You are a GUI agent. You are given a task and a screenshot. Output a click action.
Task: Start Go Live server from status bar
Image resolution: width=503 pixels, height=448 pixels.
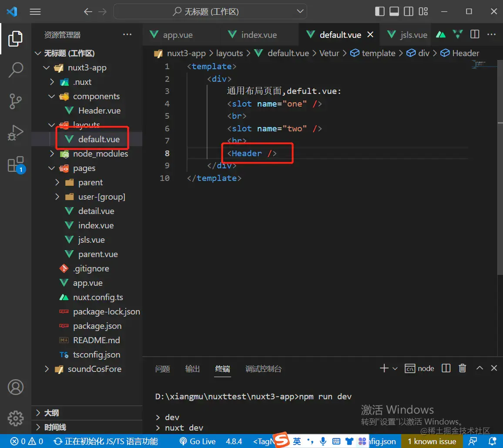click(x=197, y=441)
